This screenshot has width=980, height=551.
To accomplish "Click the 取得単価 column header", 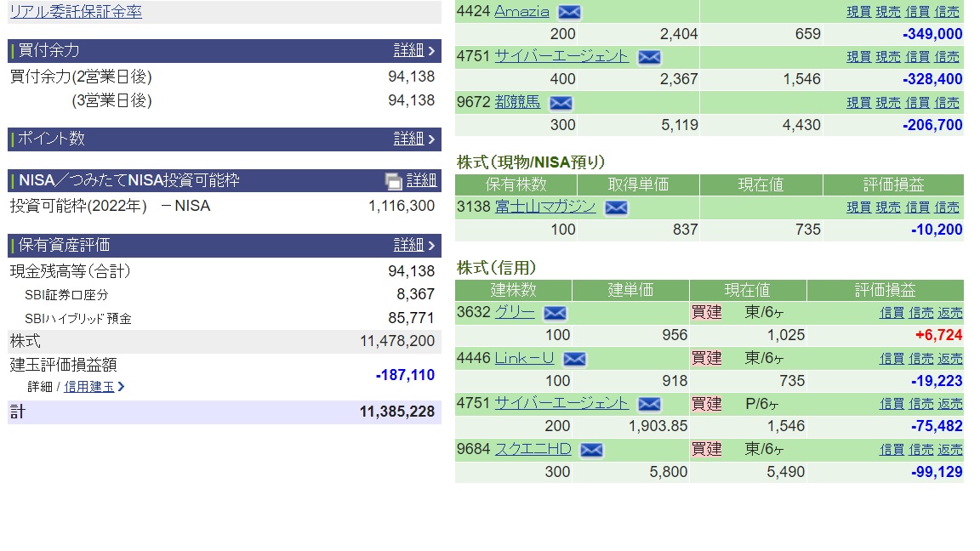I will 638,185.
